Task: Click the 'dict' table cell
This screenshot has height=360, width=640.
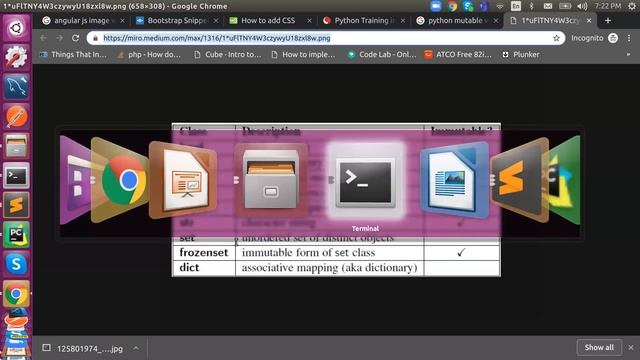Action: (x=204, y=268)
